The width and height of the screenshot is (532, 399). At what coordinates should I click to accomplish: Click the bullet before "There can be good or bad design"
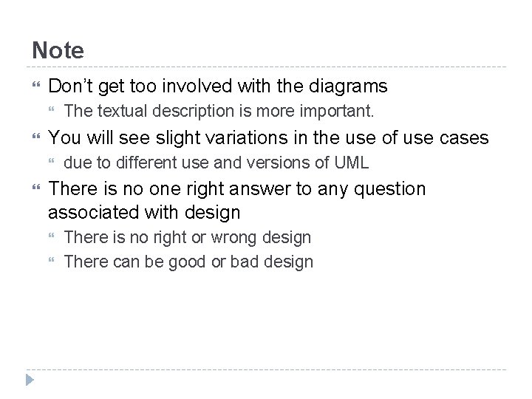(x=52, y=262)
